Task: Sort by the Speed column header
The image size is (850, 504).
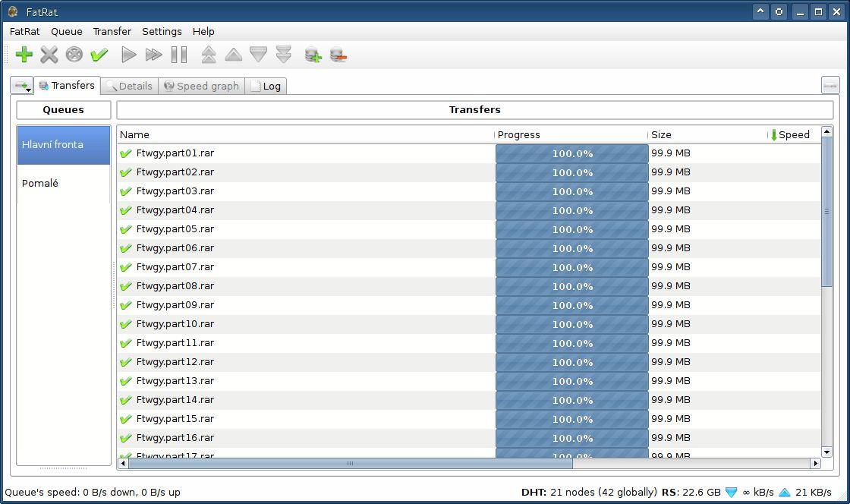Action: 794,134
